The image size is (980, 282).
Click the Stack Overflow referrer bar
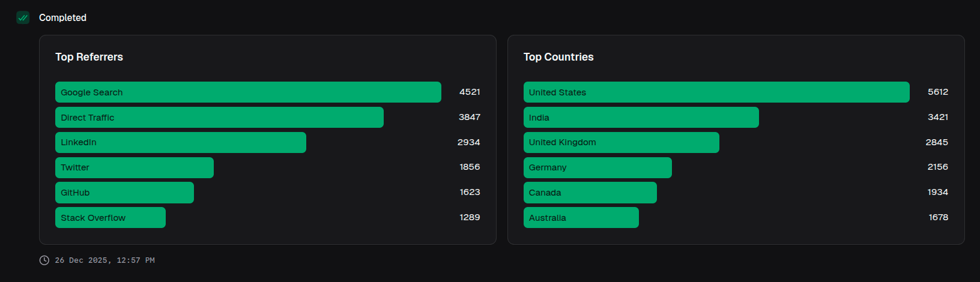point(110,218)
